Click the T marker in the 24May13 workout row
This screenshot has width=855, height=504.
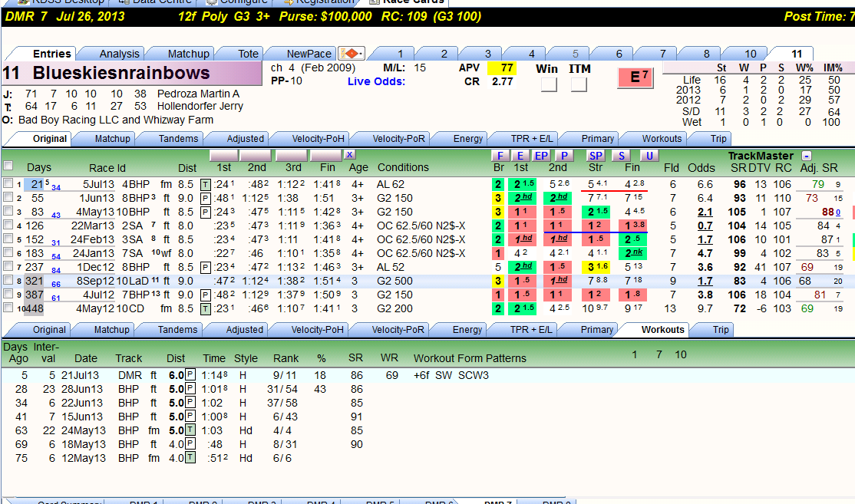(190, 430)
